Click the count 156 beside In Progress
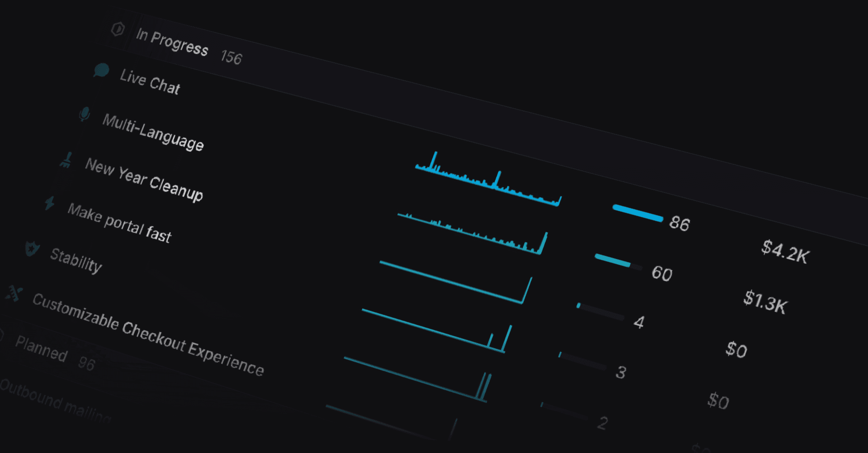 [x=231, y=57]
